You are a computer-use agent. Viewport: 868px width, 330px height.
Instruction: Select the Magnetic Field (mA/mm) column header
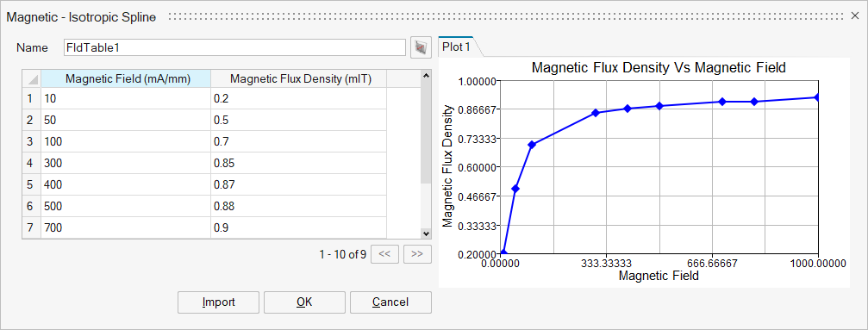(126, 78)
